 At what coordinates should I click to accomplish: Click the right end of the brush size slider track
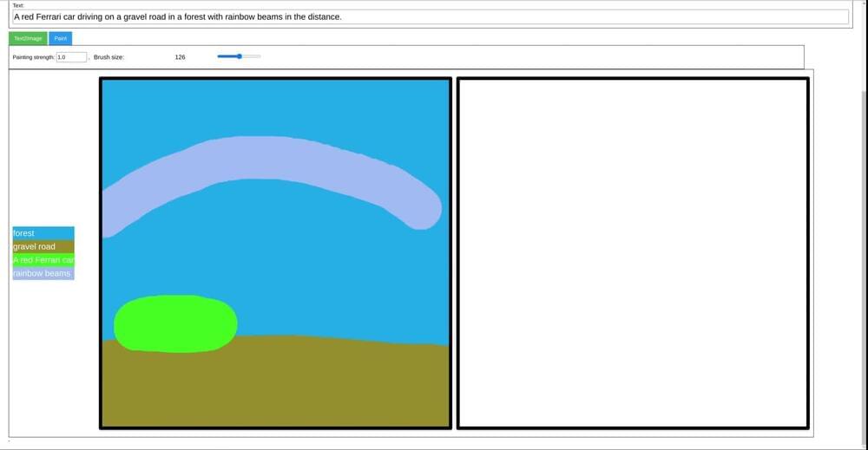pyautogui.click(x=259, y=56)
